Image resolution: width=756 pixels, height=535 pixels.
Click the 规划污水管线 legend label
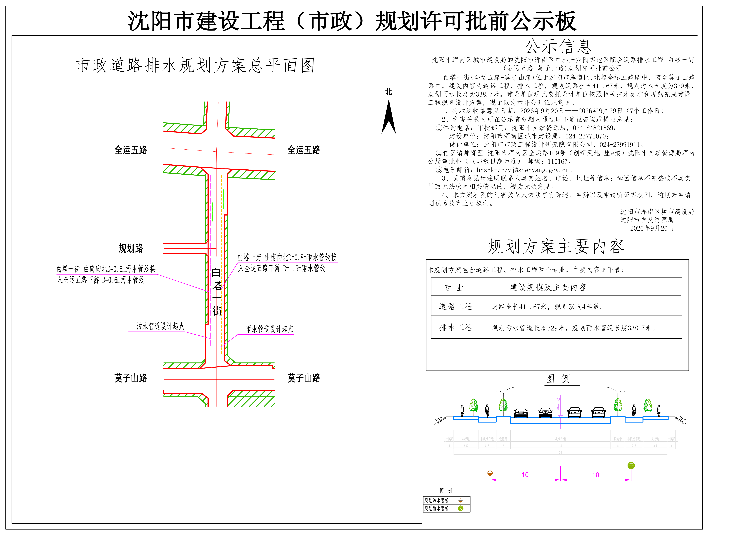click(x=437, y=500)
